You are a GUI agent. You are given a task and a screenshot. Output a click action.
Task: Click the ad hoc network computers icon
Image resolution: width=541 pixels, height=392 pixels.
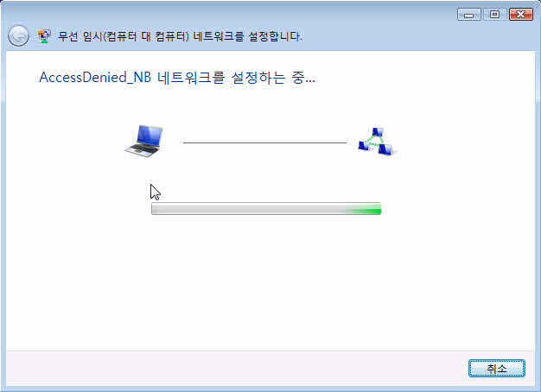coord(377,142)
